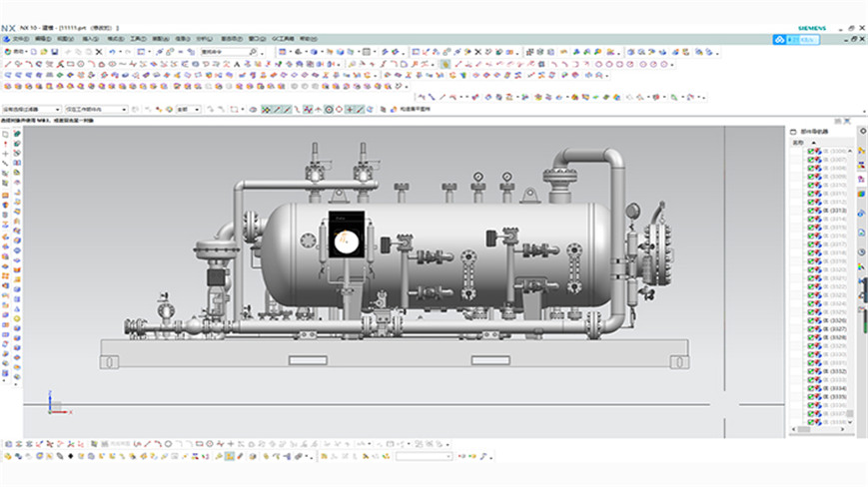868x487 pixels.
Task: Click the Undo arrow icon
Action: tap(112, 52)
